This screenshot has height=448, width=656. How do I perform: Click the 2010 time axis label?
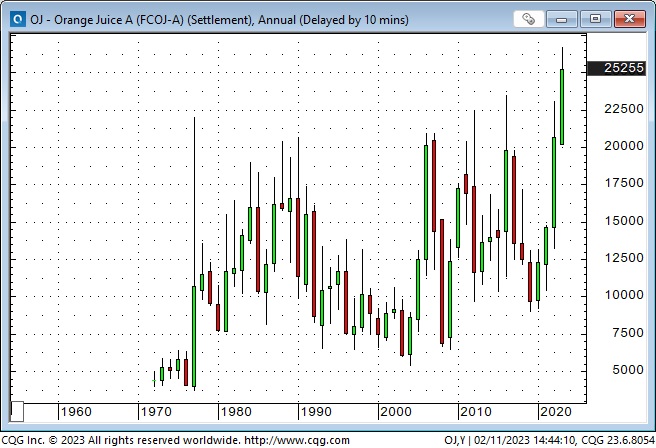(x=476, y=412)
